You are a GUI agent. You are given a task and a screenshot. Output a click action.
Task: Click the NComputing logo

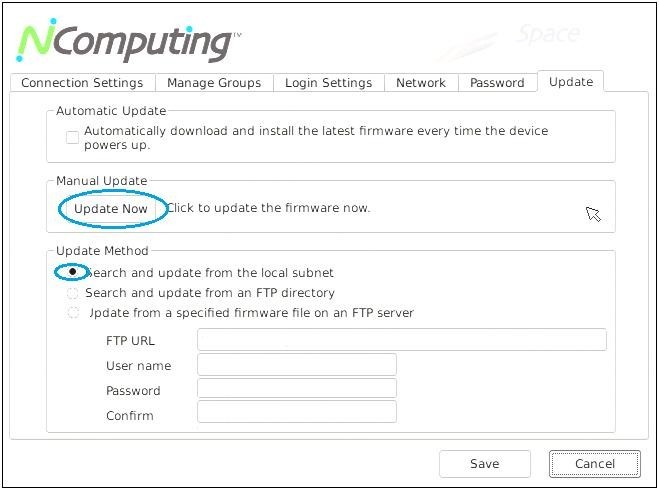click(128, 41)
